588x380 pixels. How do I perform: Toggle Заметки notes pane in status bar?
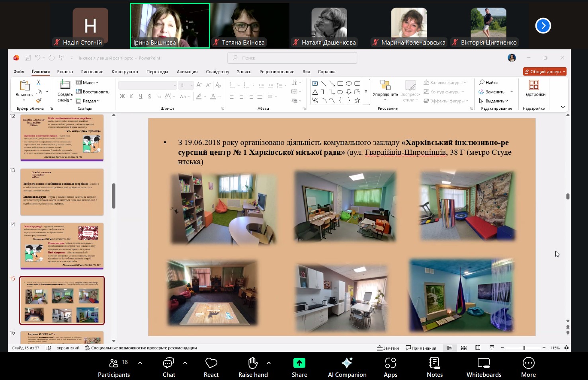point(388,348)
